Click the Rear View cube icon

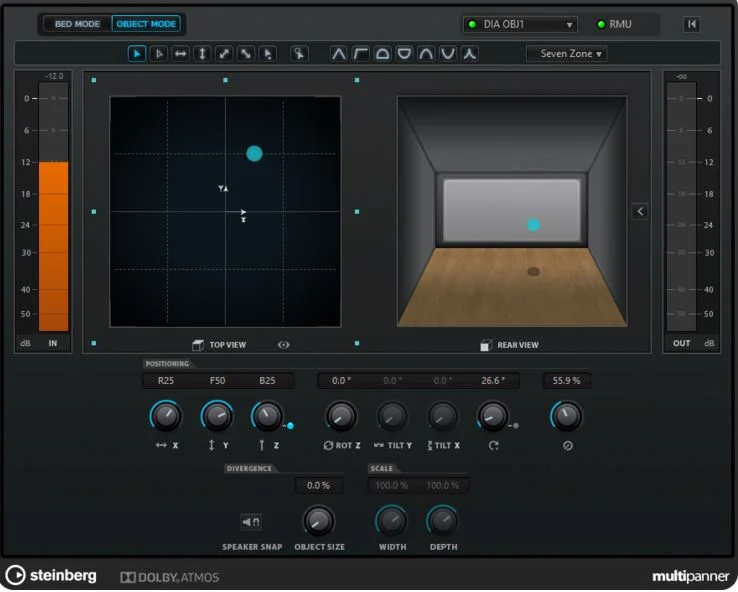(x=486, y=345)
